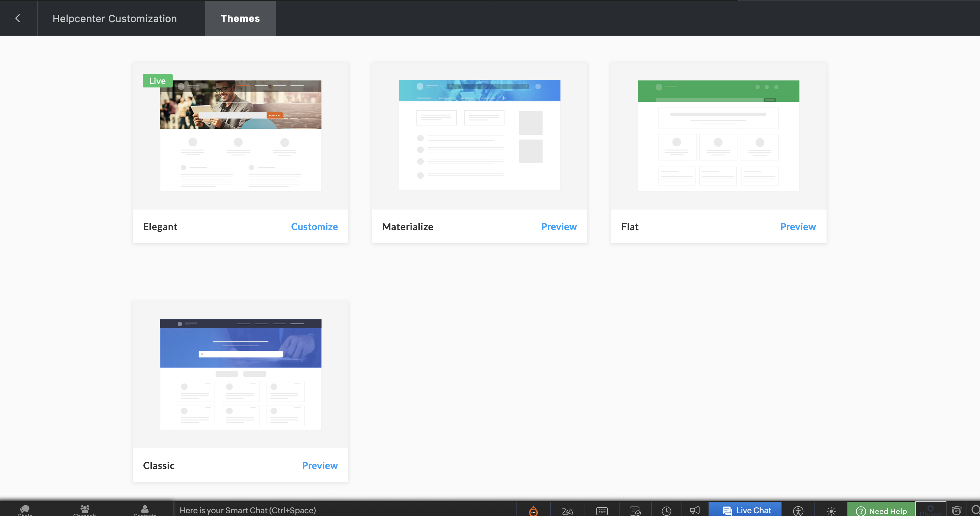Image resolution: width=980 pixels, height=516 pixels.
Task: Click Customize for the Elegant theme
Action: (x=314, y=227)
